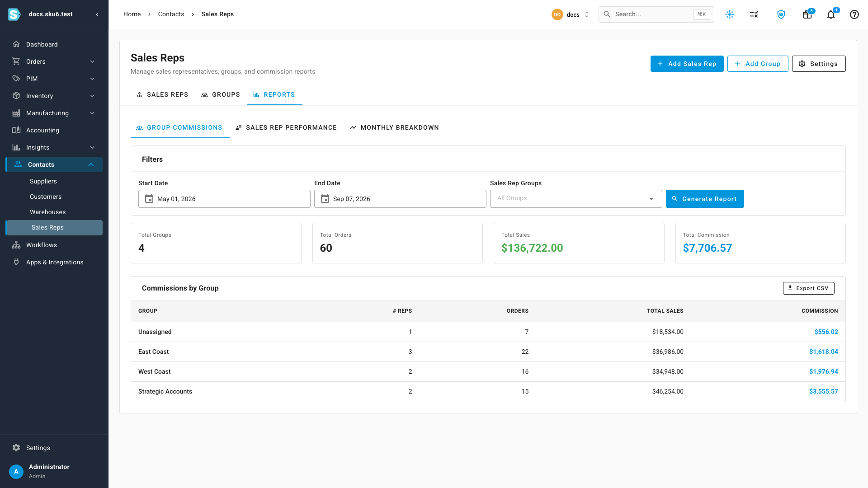Click the Start Date calendar icon
This screenshot has width=868, height=488.
click(149, 199)
